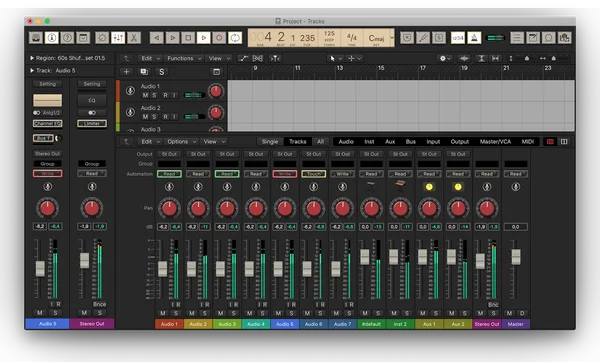Click the Inst 2 keyboard instrument icon
600x362 pixels.
pyautogui.click(x=400, y=186)
